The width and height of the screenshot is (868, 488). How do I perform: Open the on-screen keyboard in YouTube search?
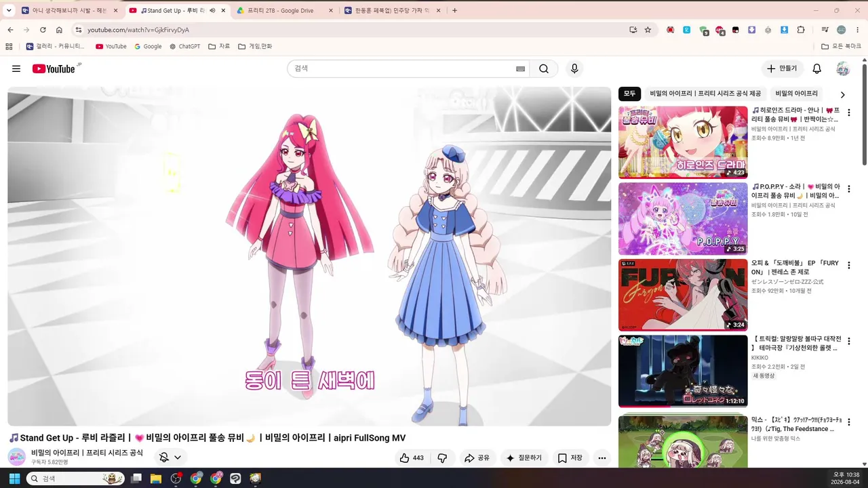520,68
